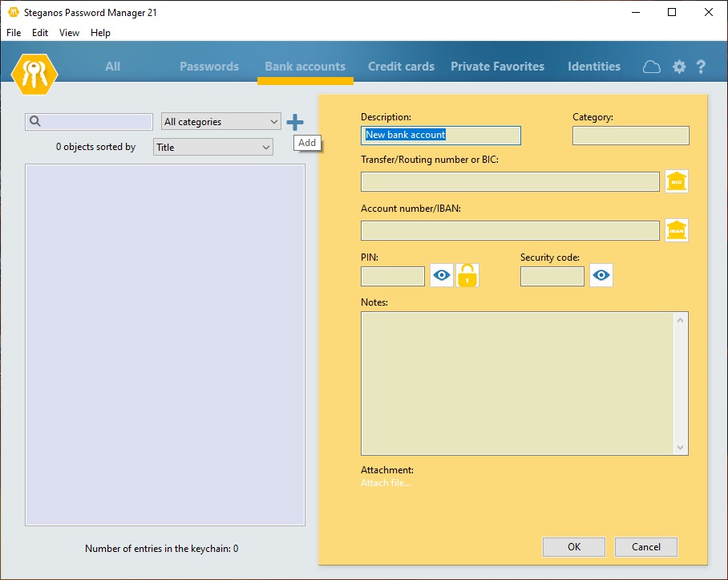Screen dimensions: 728x580
Task: Switch to the Credit cards tab
Action: pyautogui.click(x=401, y=67)
